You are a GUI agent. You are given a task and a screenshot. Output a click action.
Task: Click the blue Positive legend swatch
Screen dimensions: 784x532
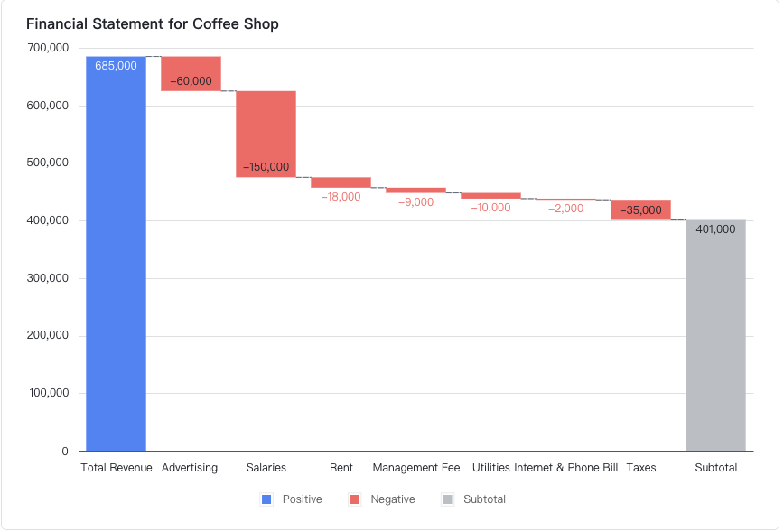tap(266, 499)
